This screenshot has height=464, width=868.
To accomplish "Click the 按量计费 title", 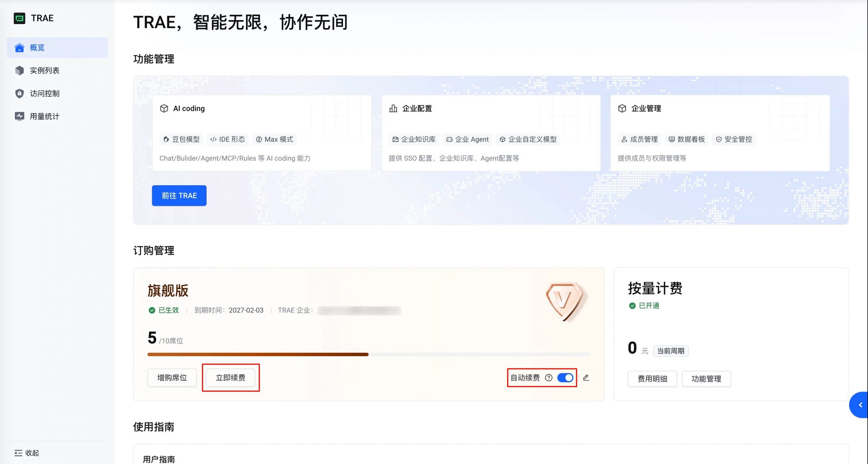I will [655, 288].
